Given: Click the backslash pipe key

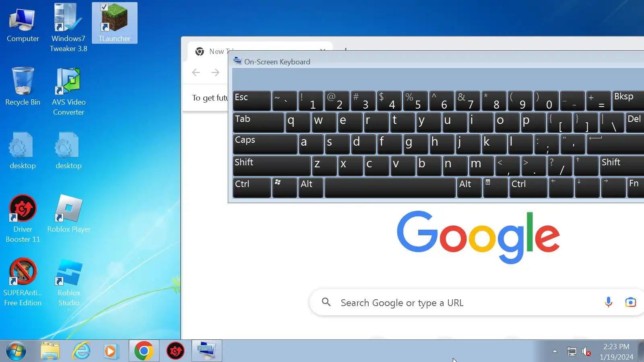Looking at the screenshot, I should (612, 123).
